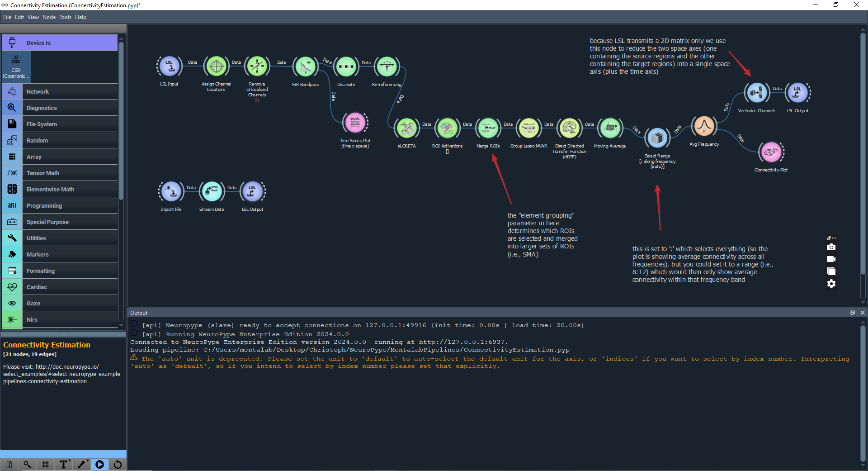Toggle the grid hash tool

coord(45,464)
